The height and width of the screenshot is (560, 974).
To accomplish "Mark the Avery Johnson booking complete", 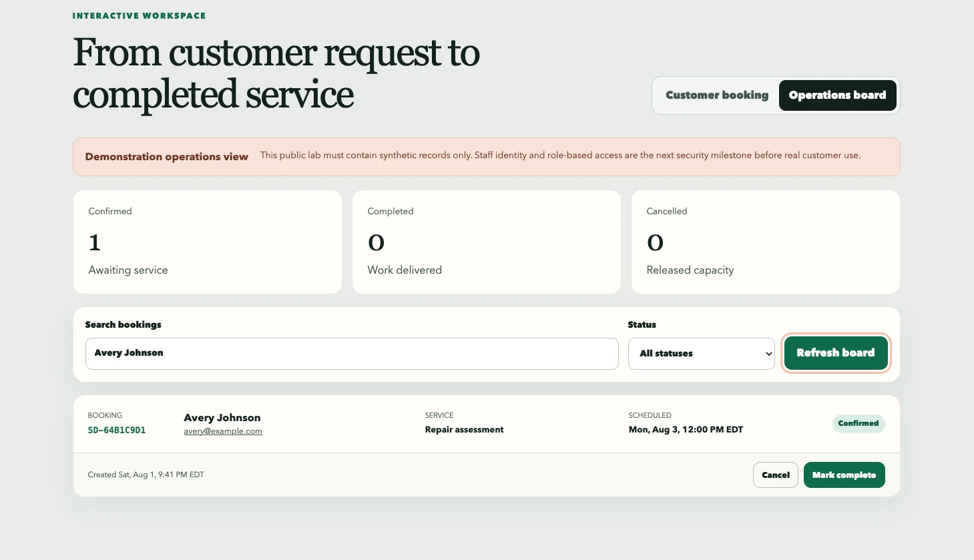I will pos(844,475).
